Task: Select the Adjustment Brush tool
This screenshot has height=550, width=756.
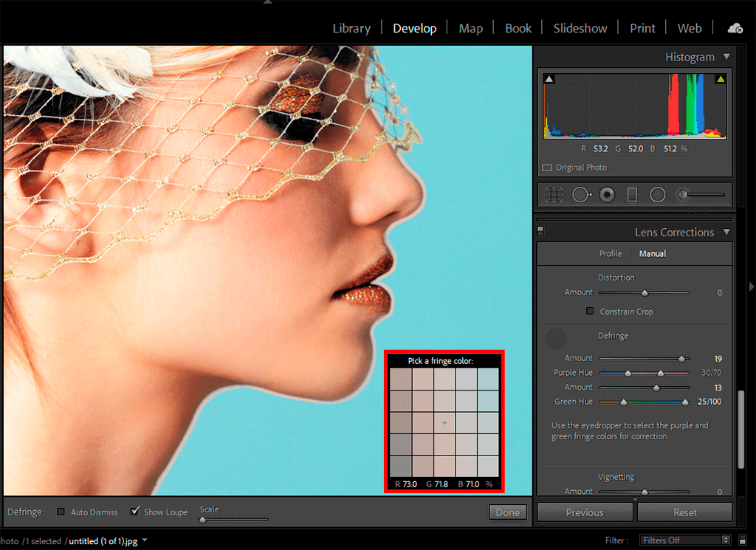Action: click(700, 195)
